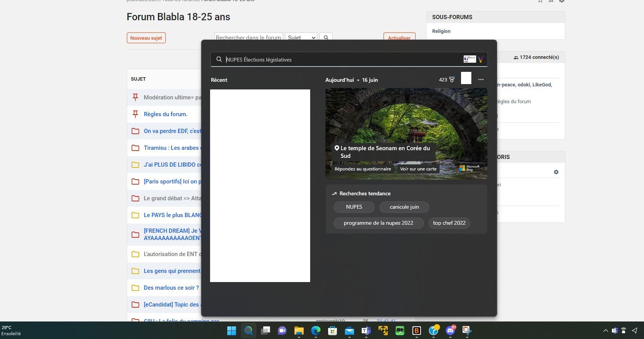Click the white account tile beside Rewards
Screen dimensions: 644x339
[466, 78]
